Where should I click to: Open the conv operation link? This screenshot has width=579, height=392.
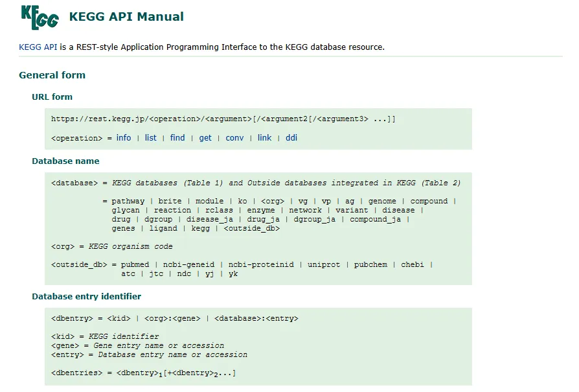(x=234, y=138)
